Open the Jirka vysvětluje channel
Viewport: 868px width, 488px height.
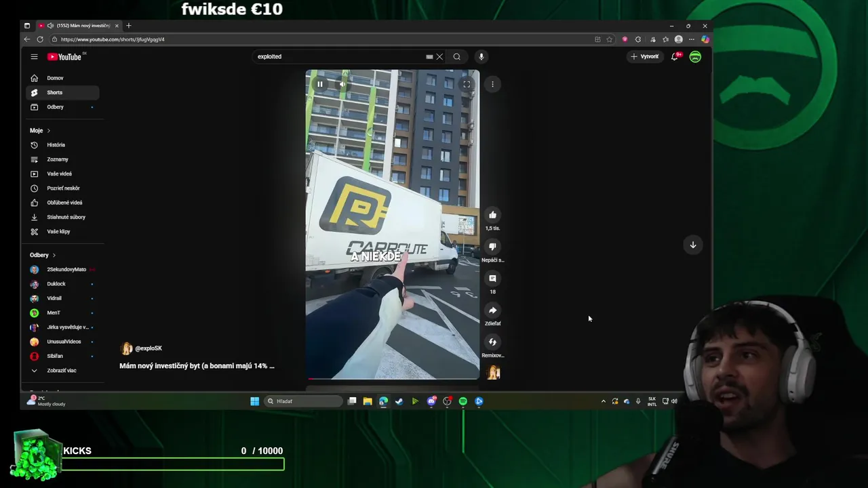tap(63, 327)
